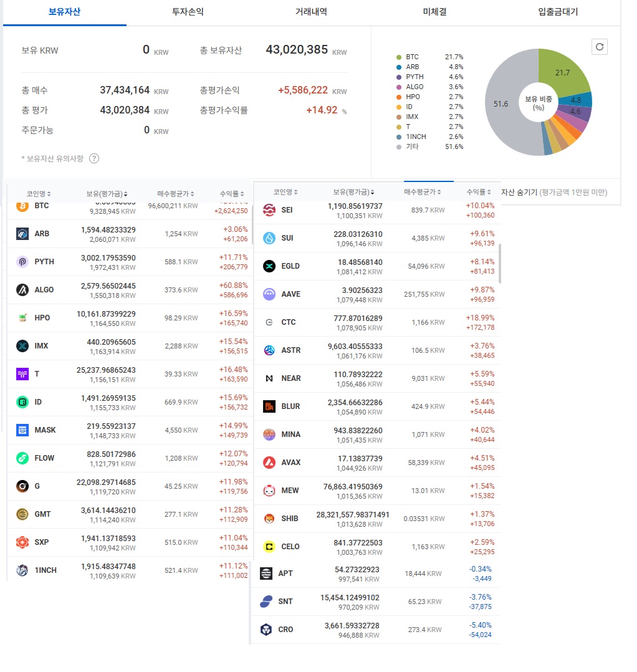The height and width of the screenshot is (672, 637).
Task: Sort right table by 매수평균가
Action: 423,192
